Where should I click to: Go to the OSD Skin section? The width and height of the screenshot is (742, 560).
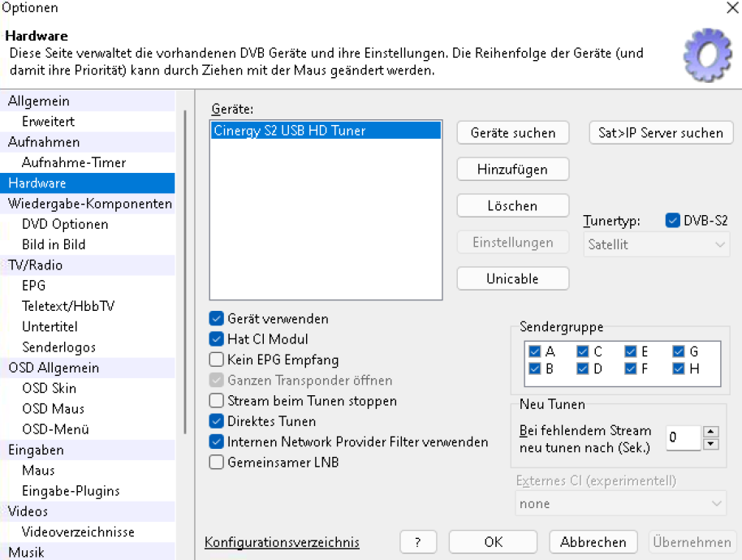click(49, 388)
